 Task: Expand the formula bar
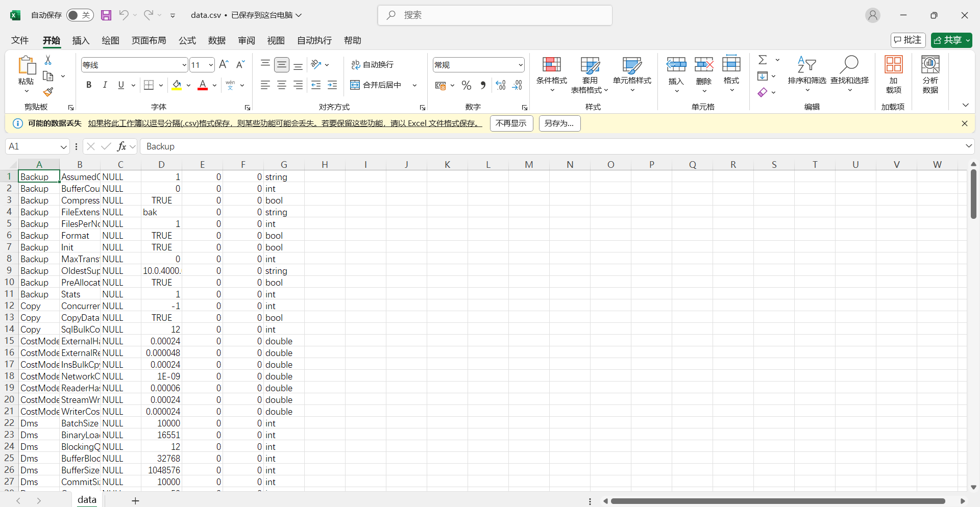click(969, 146)
